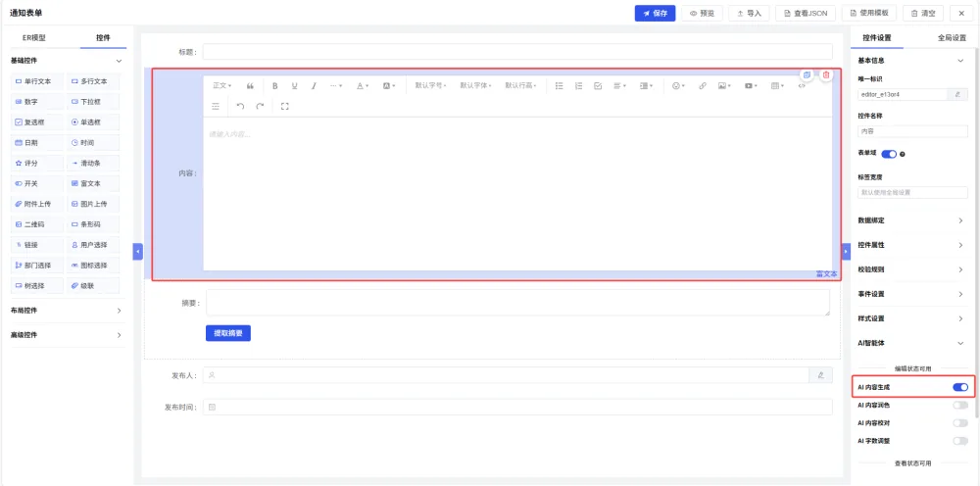The width and height of the screenshot is (980, 486).
Task: Switch to the 全局设置 tab
Action: click(x=952, y=37)
